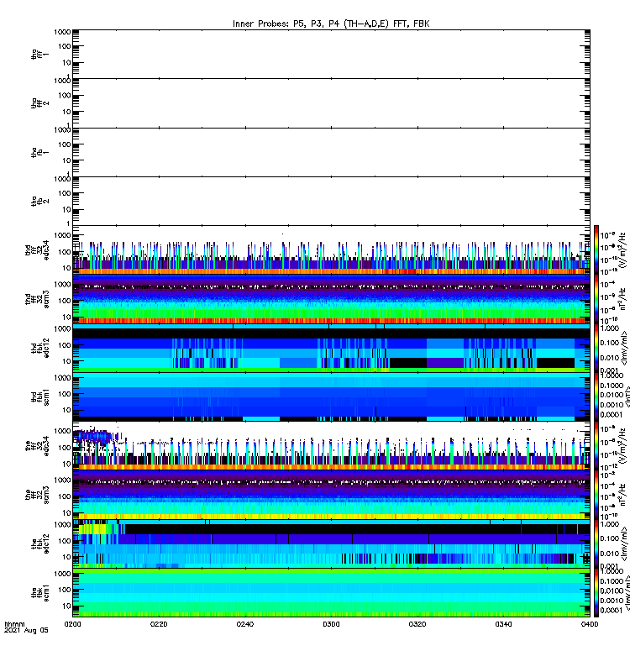Image resolution: width=630 pixels, height=672 pixels.
Task: Click the 'the fff 32 scm3' axis label
Action: pos(37,495)
